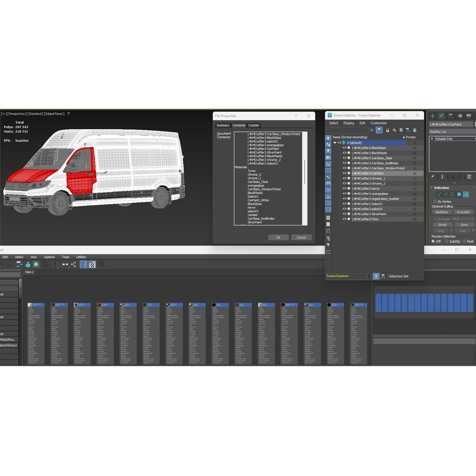Open the Create tab plus icon in command panel
Image resolution: width=476 pixels, height=476 pixels.
click(x=433, y=115)
